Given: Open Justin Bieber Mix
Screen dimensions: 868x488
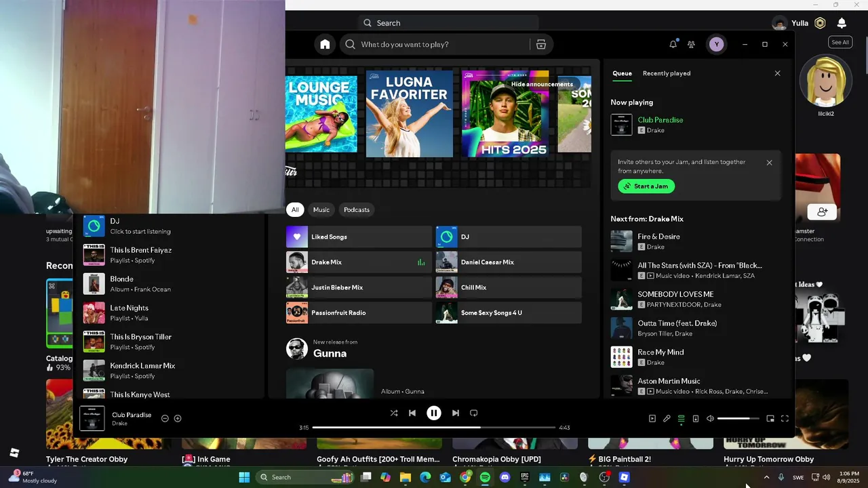Looking at the screenshot, I should point(359,287).
